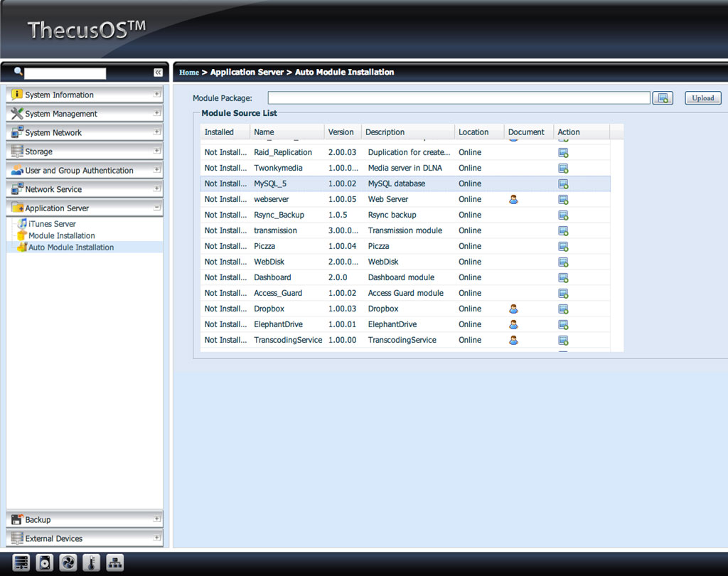Collapse the left sidebar panel
Image resolution: width=728 pixels, height=576 pixels.
tap(158, 73)
